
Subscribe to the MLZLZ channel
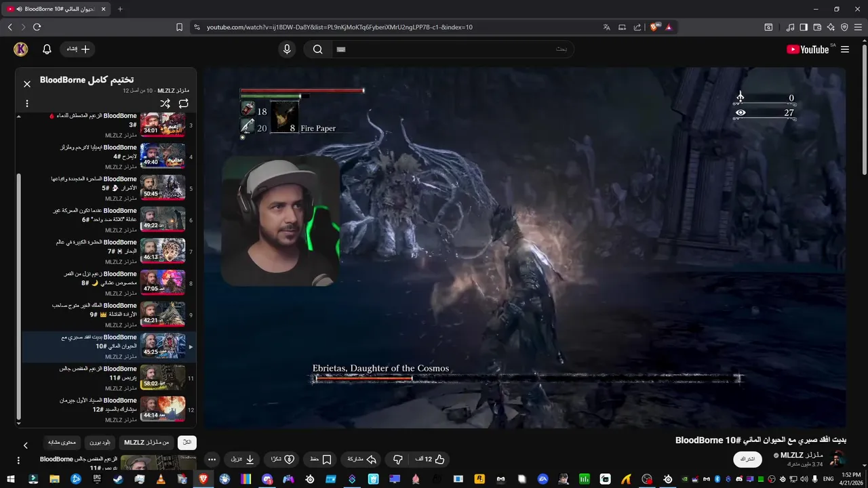click(x=747, y=460)
